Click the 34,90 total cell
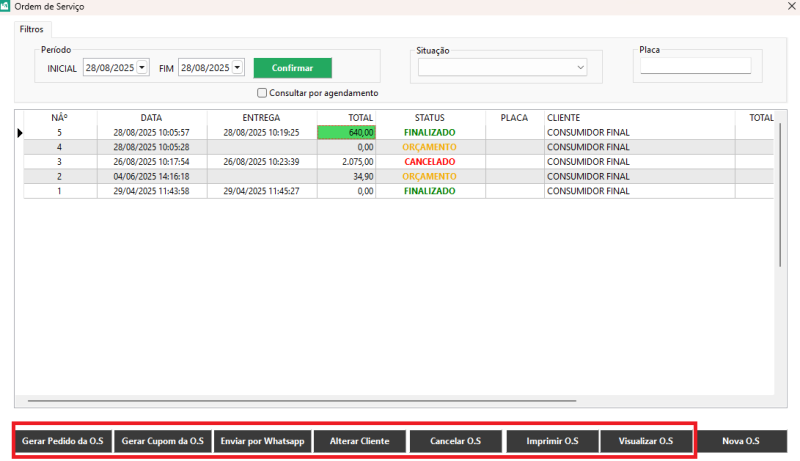This screenshot has height=461, width=800. [346, 176]
